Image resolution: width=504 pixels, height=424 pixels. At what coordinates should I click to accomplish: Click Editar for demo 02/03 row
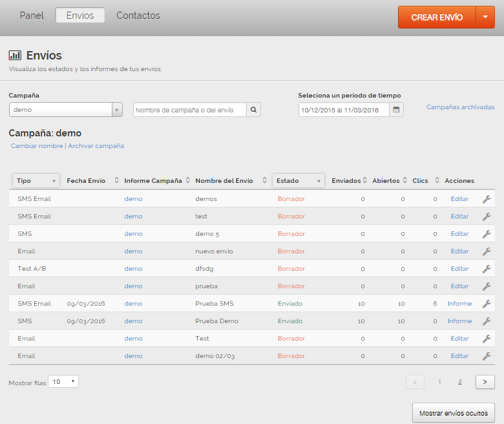pos(459,356)
